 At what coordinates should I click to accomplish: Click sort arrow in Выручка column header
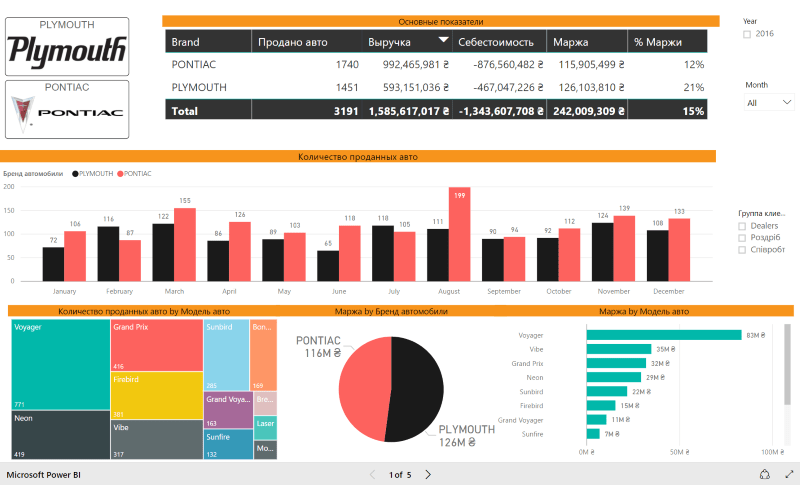(443, 39)
